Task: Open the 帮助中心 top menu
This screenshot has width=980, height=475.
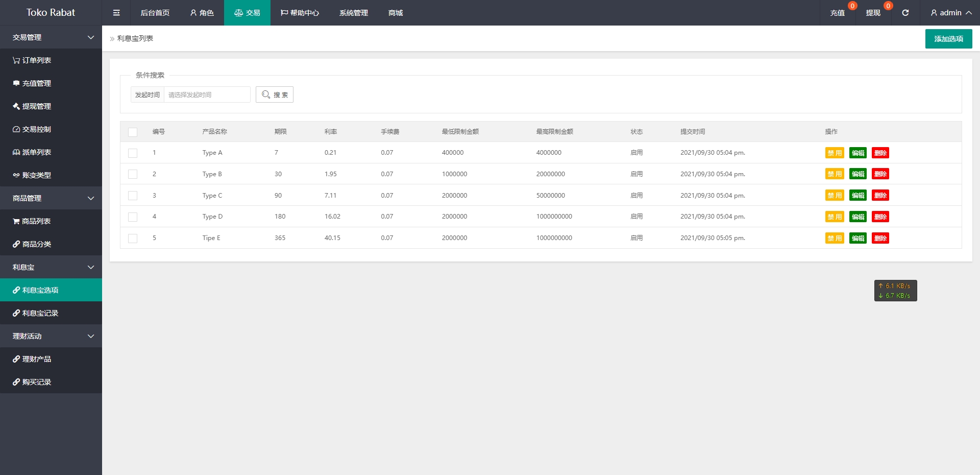Action: 300,13
